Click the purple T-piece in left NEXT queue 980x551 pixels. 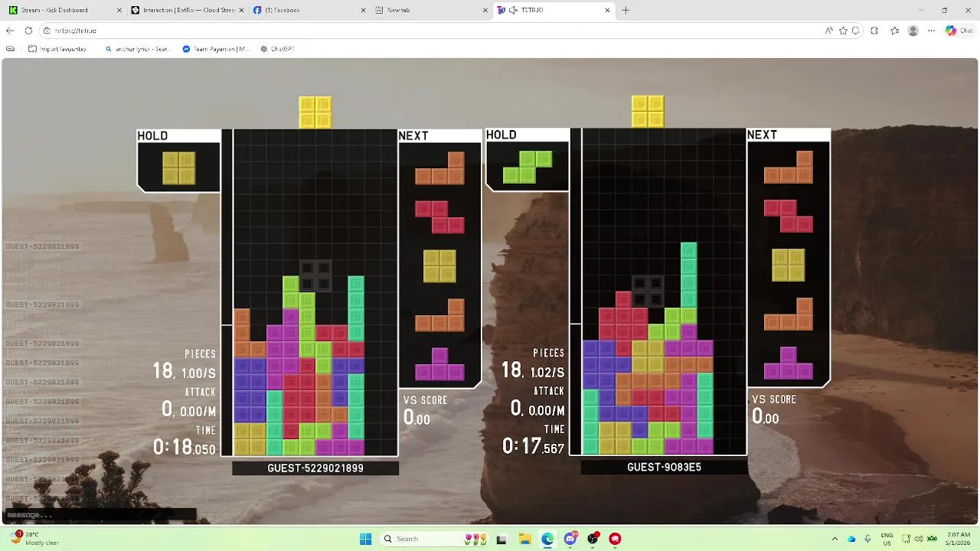coord(439,364)
